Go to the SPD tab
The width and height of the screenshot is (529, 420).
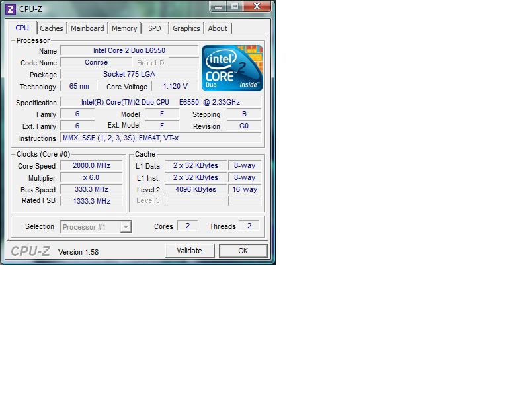pos(154,28)
